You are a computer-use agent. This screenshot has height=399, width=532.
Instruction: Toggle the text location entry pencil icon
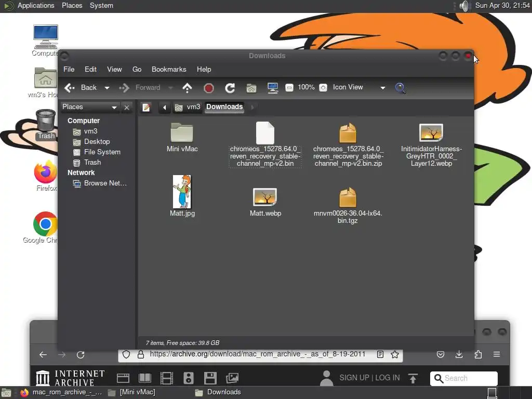[146, 108]
